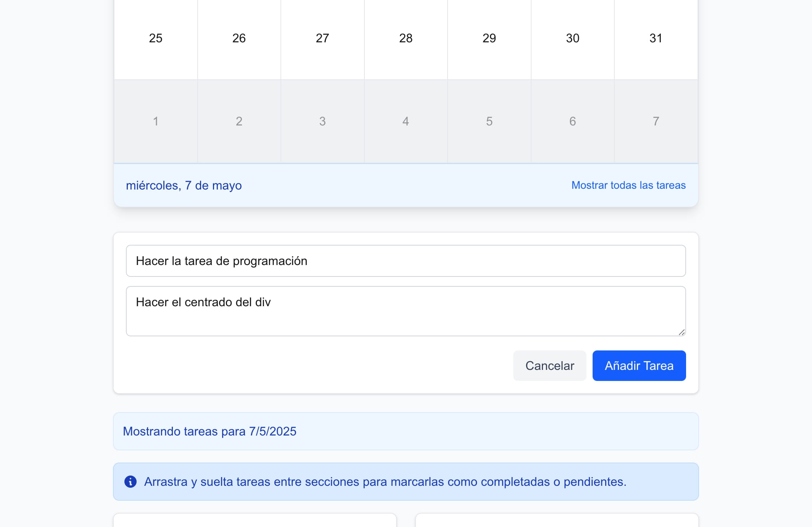This screenshot has height=527, width=812.
Task: Click 'Mostrar todas las tareas' link
Action: click(x=628, y=185)
